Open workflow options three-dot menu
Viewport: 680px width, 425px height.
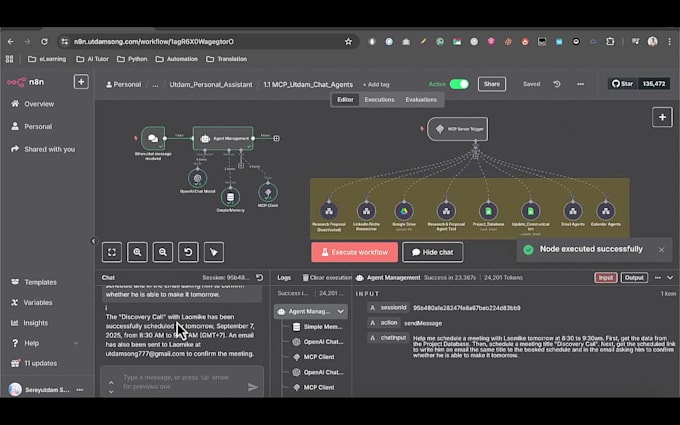pos(580,84)
